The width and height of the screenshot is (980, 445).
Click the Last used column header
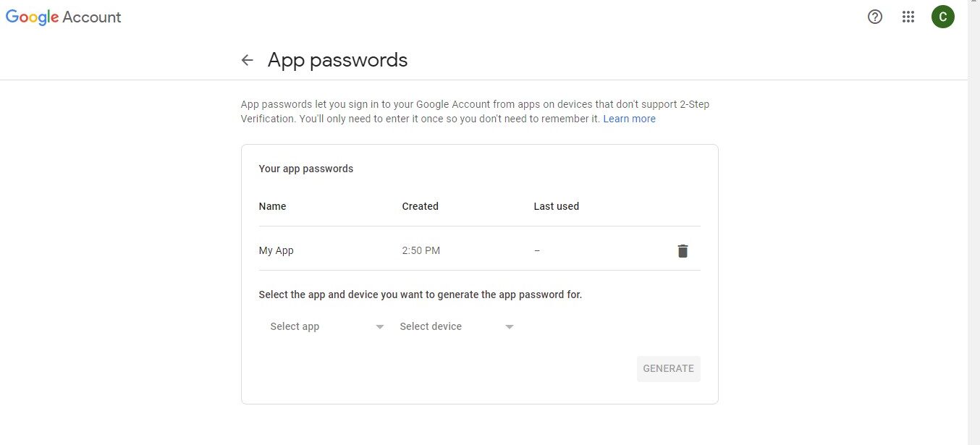556,206
